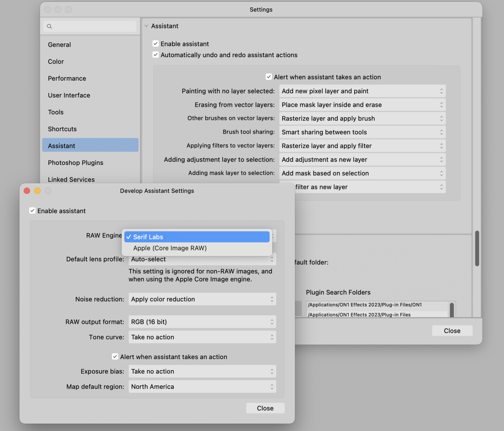Close the Develop Assistant Settings dialog

[x=265, y=408]
